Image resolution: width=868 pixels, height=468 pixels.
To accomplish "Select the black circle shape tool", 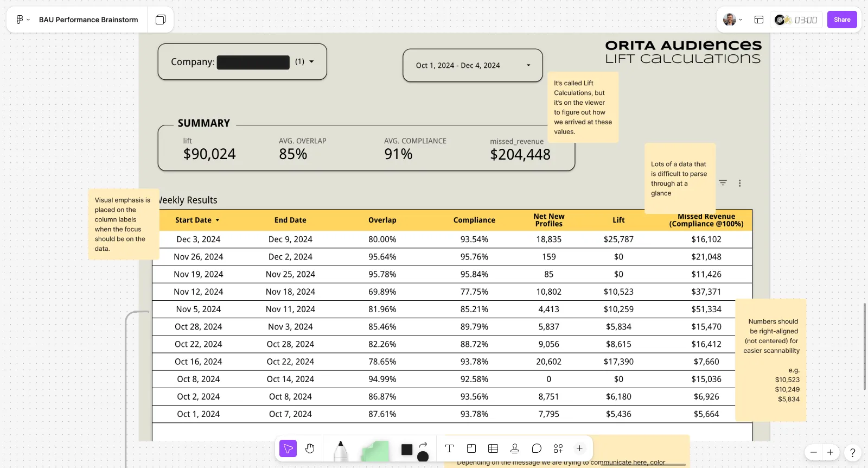I will (x=423, y=457).
